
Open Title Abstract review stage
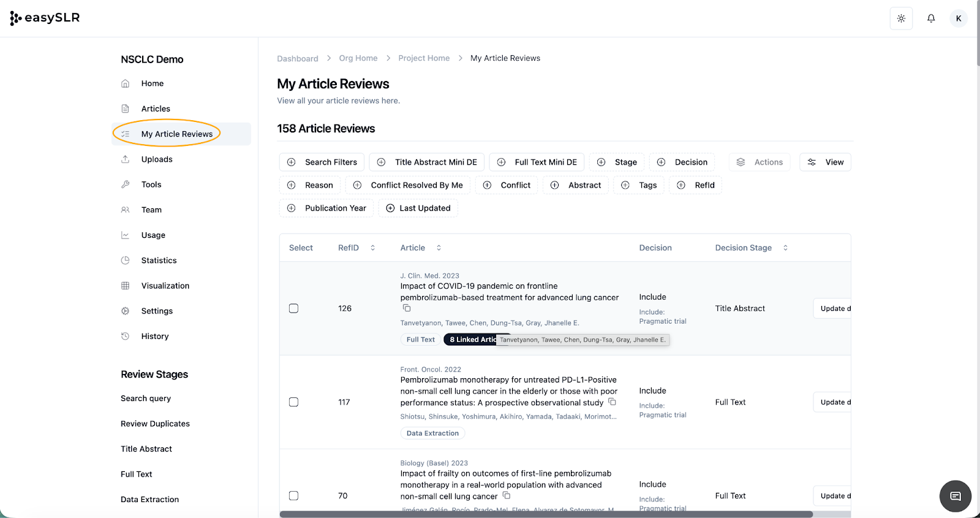(x=146, y=449)
